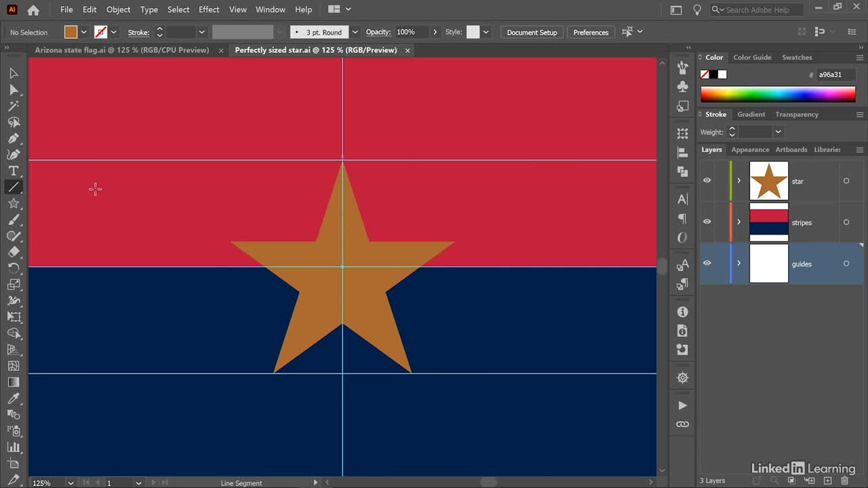Select the Scale tool
This screenshot has width=868, height=488.
[14, 285]
